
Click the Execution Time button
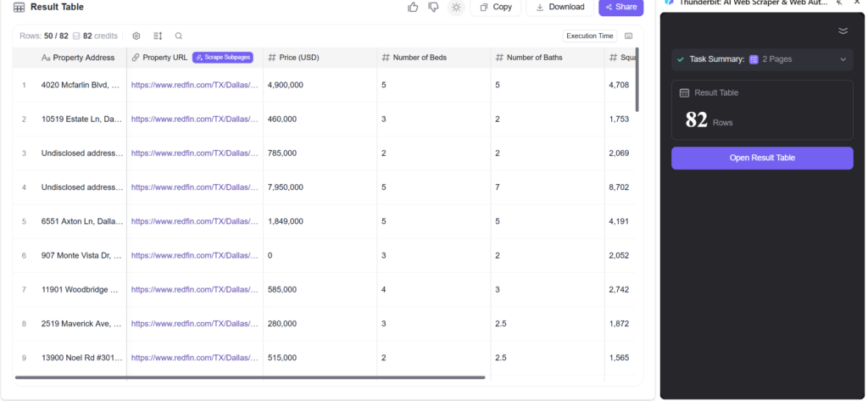590,36
